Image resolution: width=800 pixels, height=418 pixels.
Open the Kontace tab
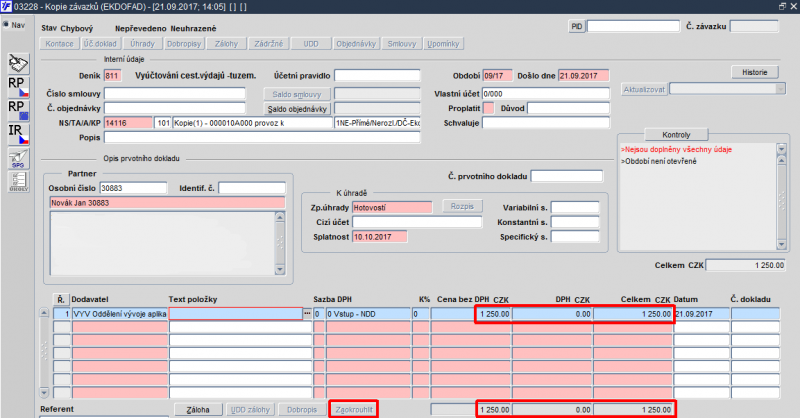pyautogui.click(x=59, y=44)
